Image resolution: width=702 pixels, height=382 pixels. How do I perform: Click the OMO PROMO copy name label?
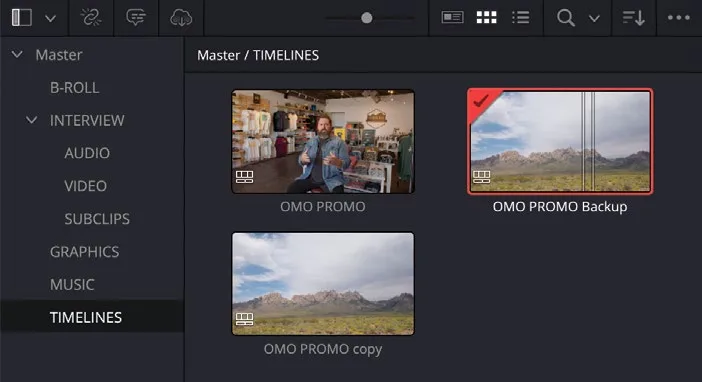click(x=323, y=349)
